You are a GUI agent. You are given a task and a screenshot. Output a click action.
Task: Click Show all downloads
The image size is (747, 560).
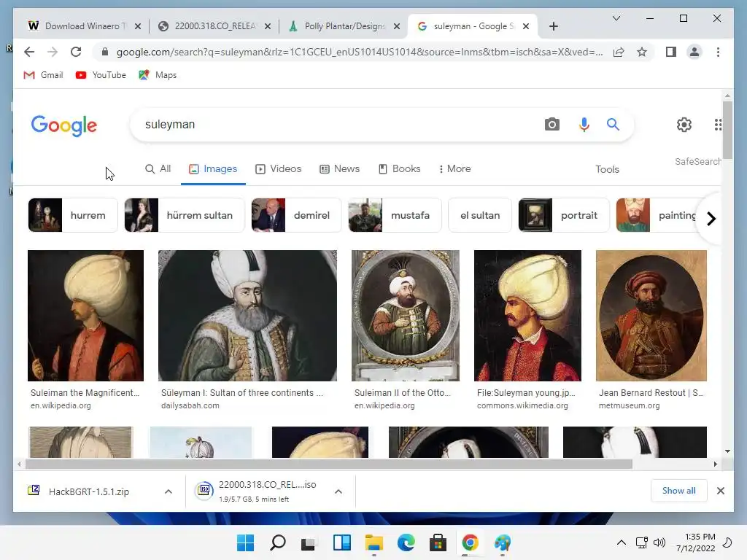point(679,491)
